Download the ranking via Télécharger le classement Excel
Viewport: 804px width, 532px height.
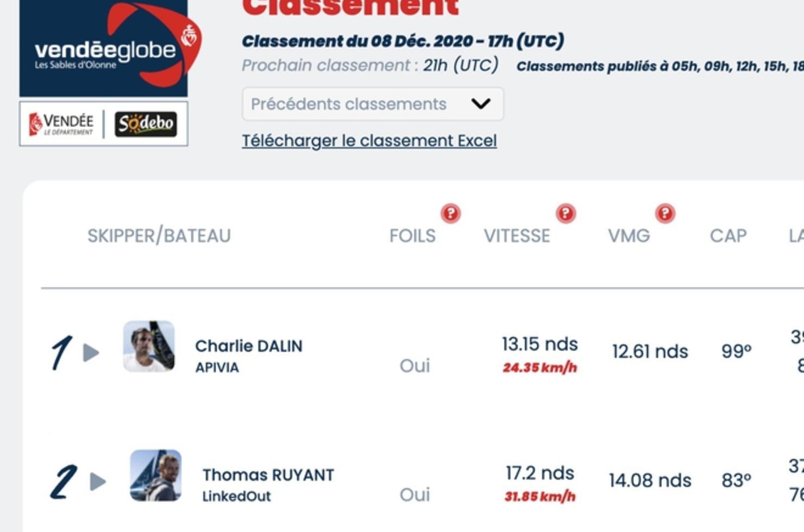(369, 141)
